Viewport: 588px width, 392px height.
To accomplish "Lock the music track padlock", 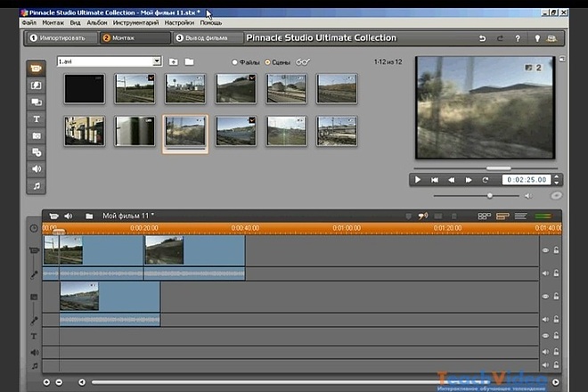I will pos(556,364).
